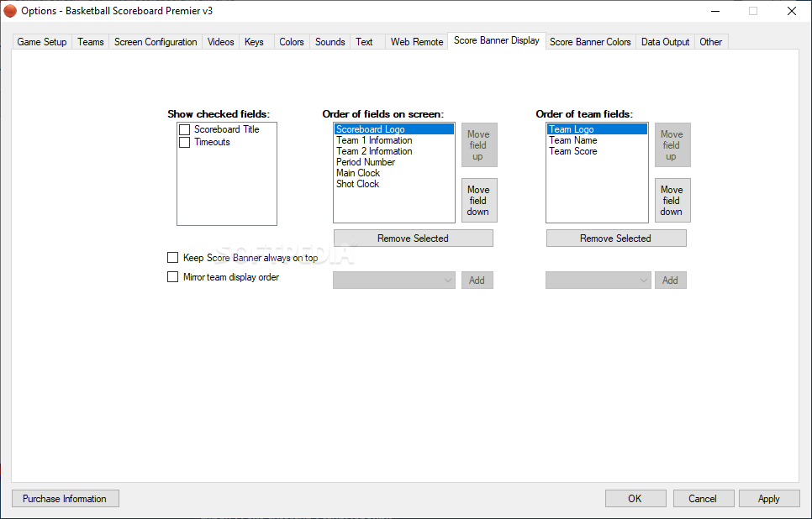This screenshot has height=519, width=812.
Task: Open the Videos tab
Action: pos(220,42)
